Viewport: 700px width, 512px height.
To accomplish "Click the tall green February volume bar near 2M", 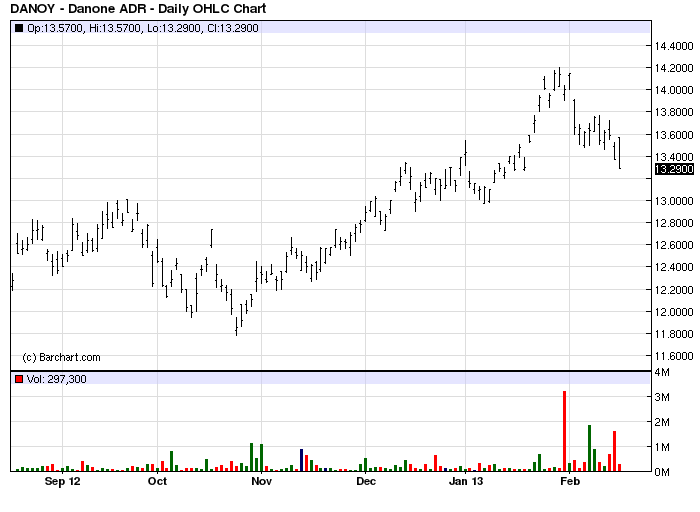I will 589,448.
